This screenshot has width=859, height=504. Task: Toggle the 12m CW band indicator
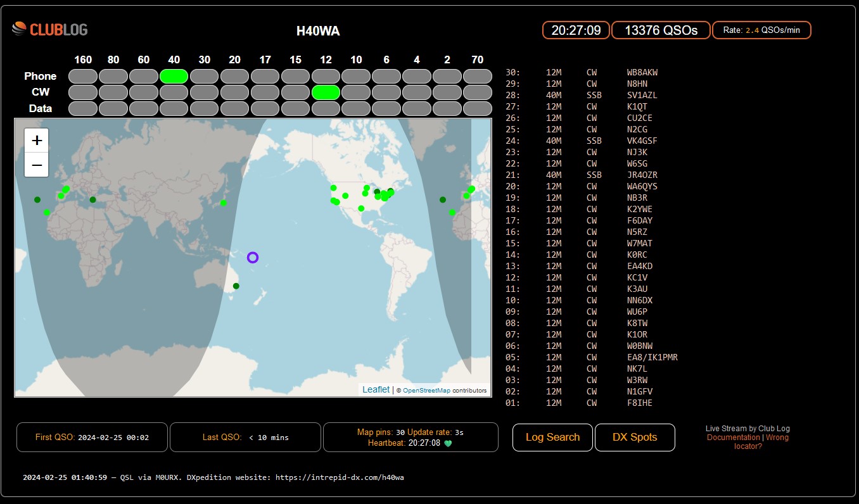click(326, 92)
